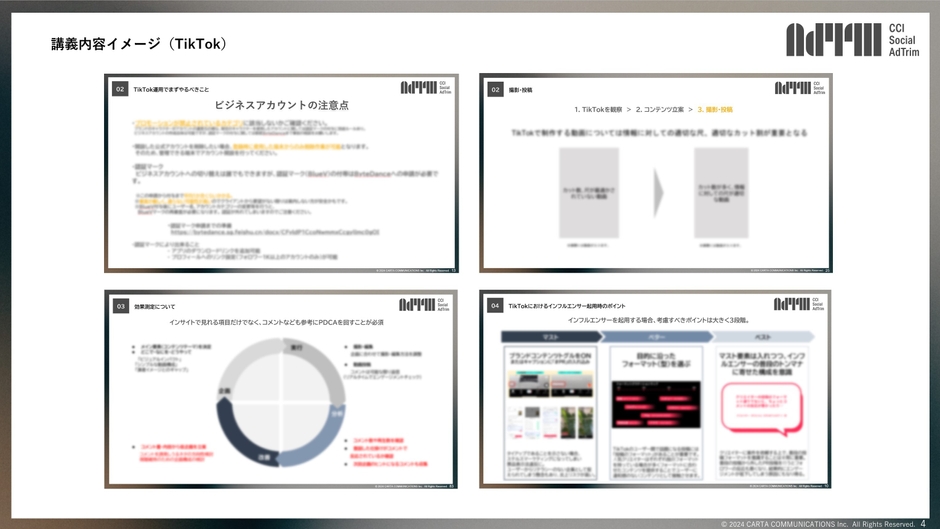Click the light ベスト chevron label
This screenshot has height=529, width=940.
[763, 336]
